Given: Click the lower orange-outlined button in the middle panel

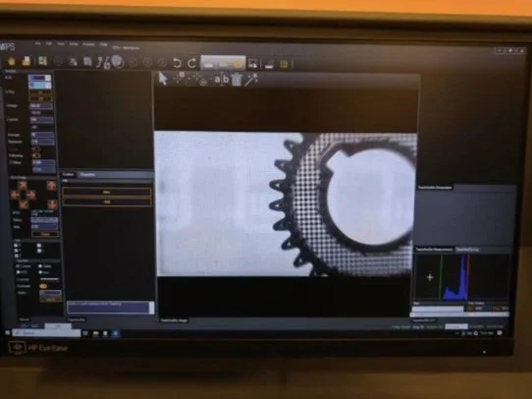Looking at the screenshot, I should click(107, 201).
